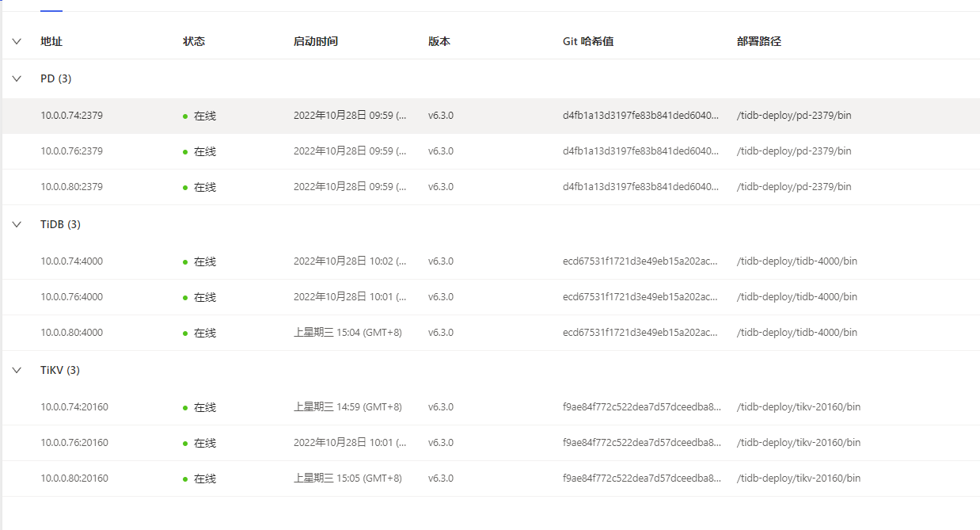Collapse the PD (3) group chevron
The height and width of the screenshot is (530, 980).
pos(17,78)
